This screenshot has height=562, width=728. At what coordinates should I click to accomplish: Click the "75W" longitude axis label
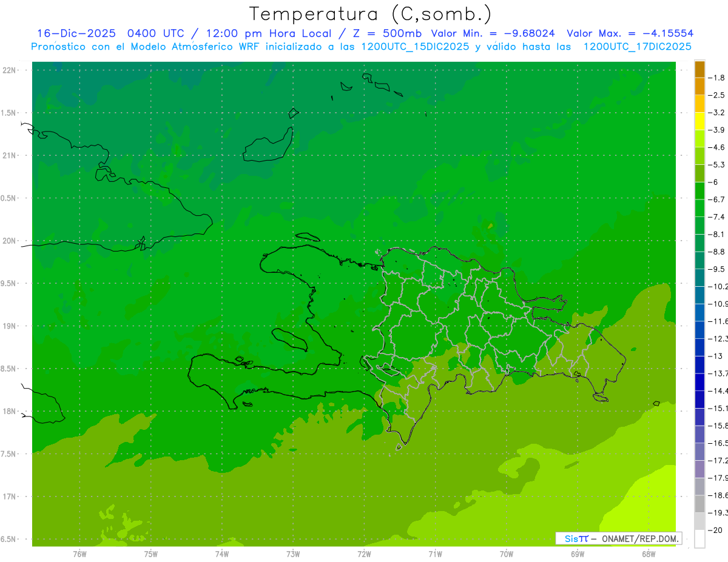click(x=151, y=554)
